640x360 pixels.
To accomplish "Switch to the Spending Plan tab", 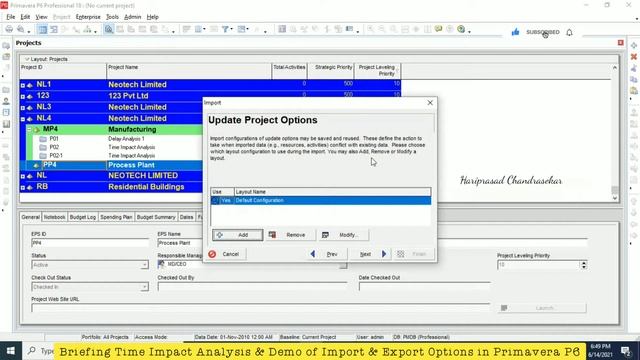I will (x=116, y=217).
